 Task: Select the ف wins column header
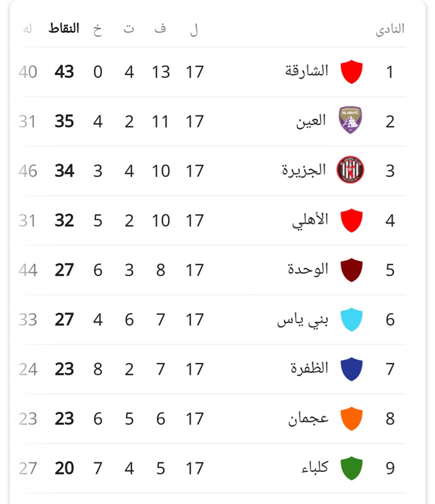[x=161, y=28]
